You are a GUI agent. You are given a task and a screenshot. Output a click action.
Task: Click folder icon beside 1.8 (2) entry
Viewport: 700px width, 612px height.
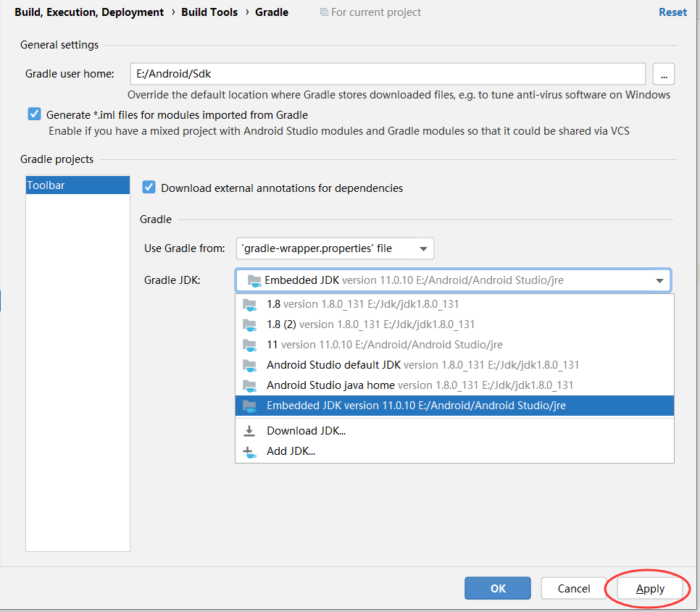click(x=249, y=324)
